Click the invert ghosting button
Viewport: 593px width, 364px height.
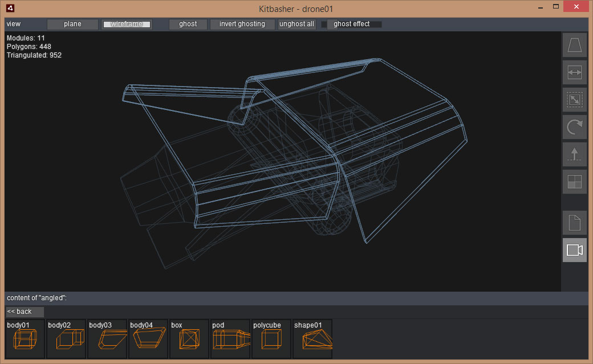tap(242, 24)
